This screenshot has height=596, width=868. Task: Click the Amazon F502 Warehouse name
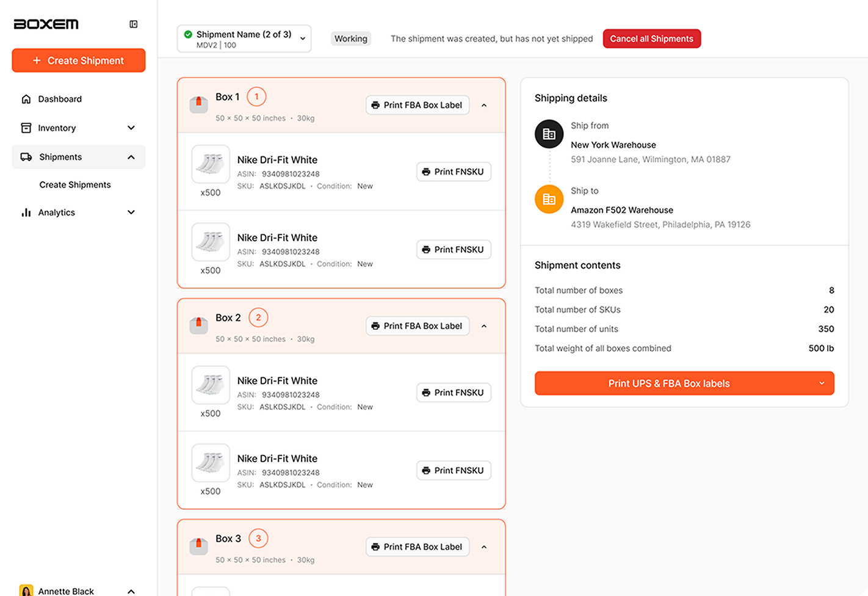[x=622, y=210]
